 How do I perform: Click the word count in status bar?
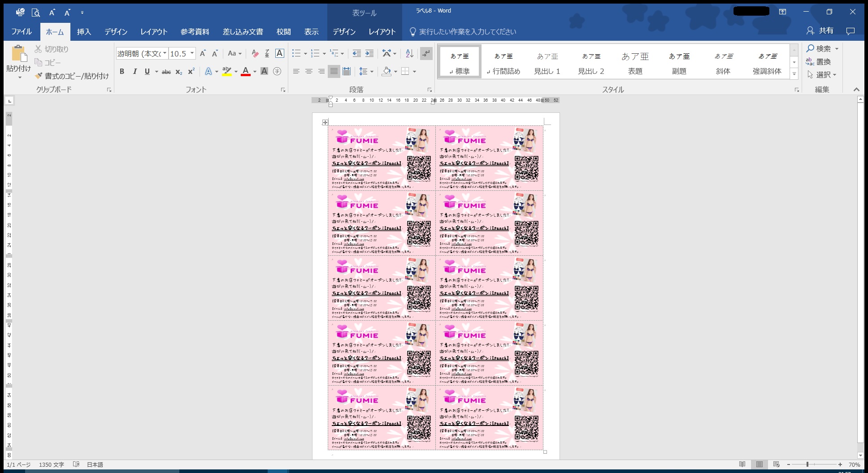point(52,464)
